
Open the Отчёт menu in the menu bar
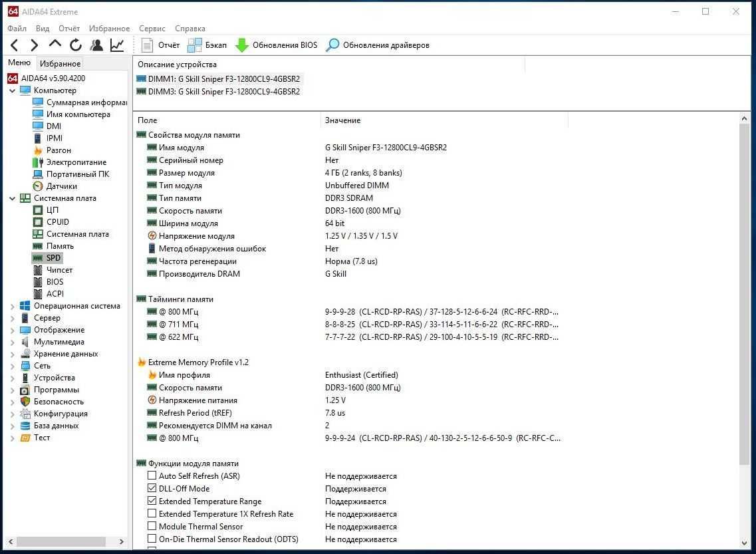point(69,29)
